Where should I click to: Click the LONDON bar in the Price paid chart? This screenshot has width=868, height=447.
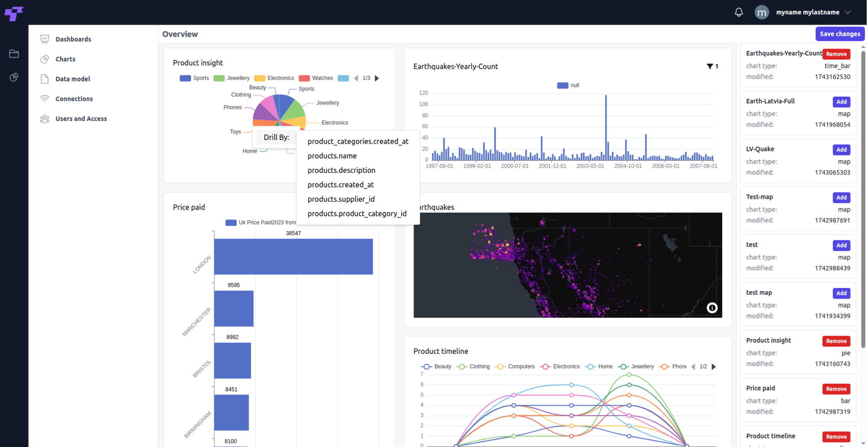[x=293, y=256]
